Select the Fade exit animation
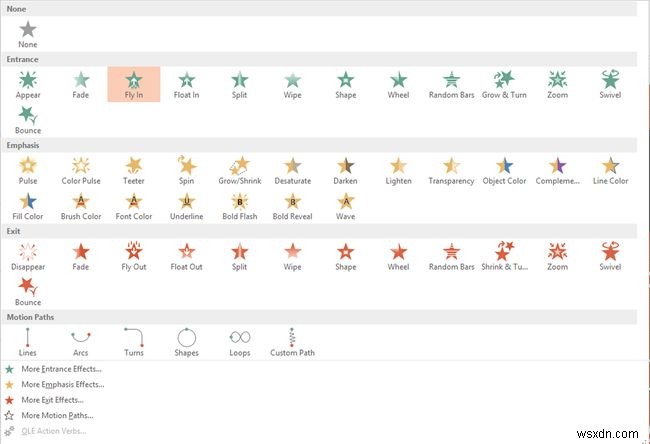This screenshot has height=444, width=650. pos(81,257)
